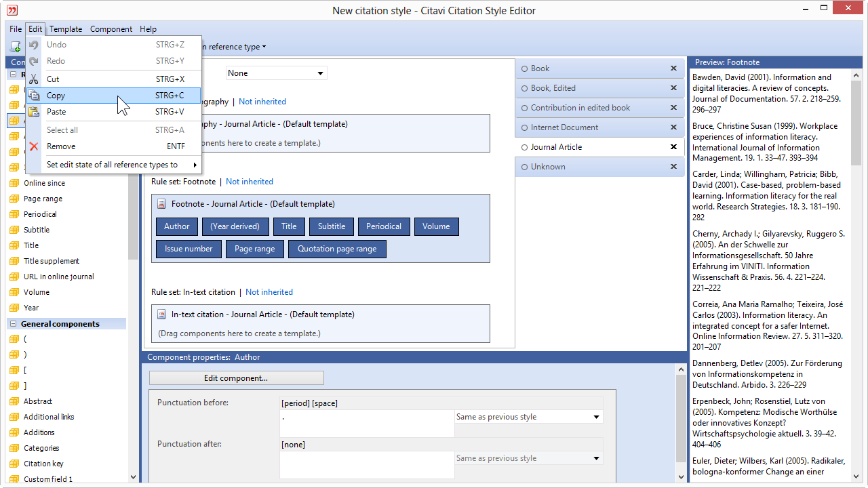Collapse the General components group
868x488 pixels.
pos(14,324)
